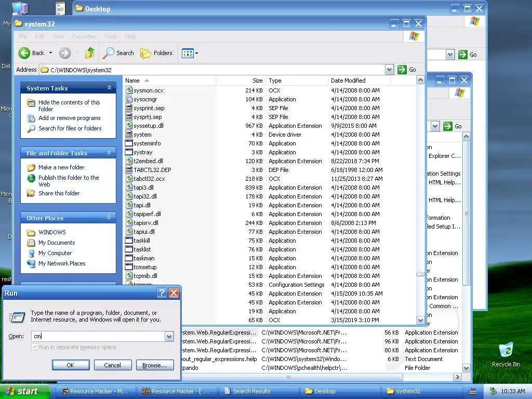Image resolution: width=532 pixels, height=399 pixels.
Task: Click Publish this folder to the Web
Action: pos(69,181)
